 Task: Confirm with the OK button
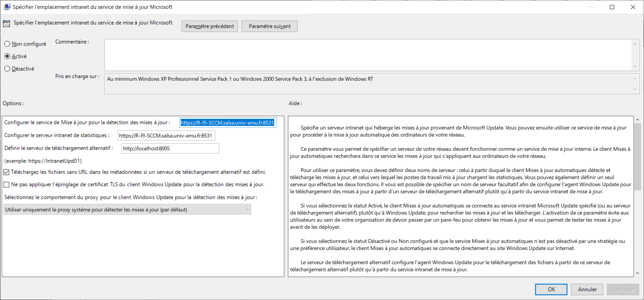click(x=551, y=289)
